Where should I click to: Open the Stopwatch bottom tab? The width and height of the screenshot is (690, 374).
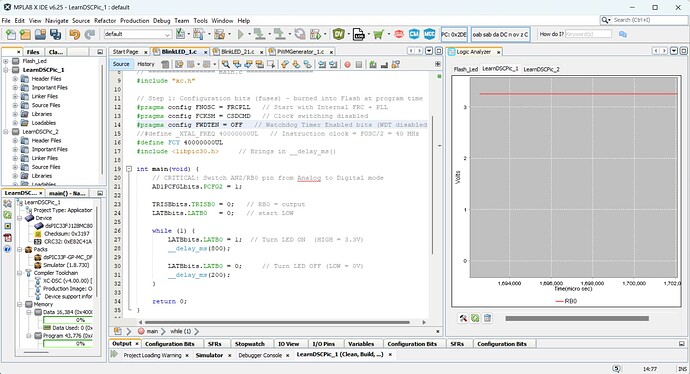click(250, 344)
